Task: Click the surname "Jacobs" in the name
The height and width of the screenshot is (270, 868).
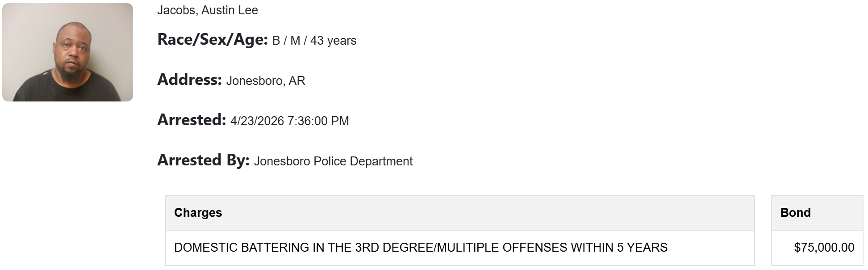Action: click(x=176, y=10)
